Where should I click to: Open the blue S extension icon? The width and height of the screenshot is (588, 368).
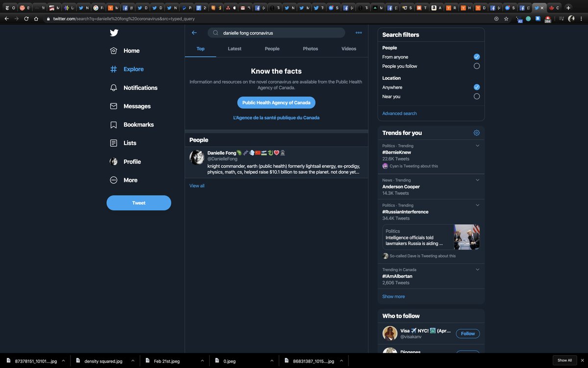click(x=538, y=19)
